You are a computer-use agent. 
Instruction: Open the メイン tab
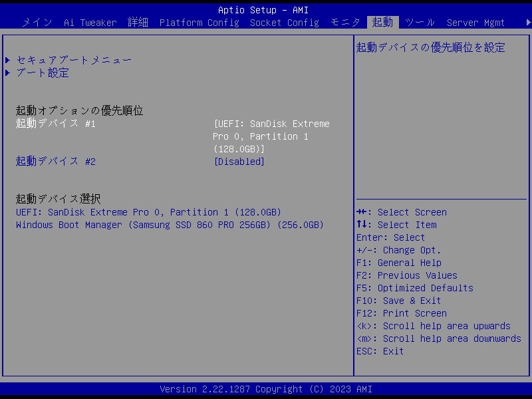point(37,23)
